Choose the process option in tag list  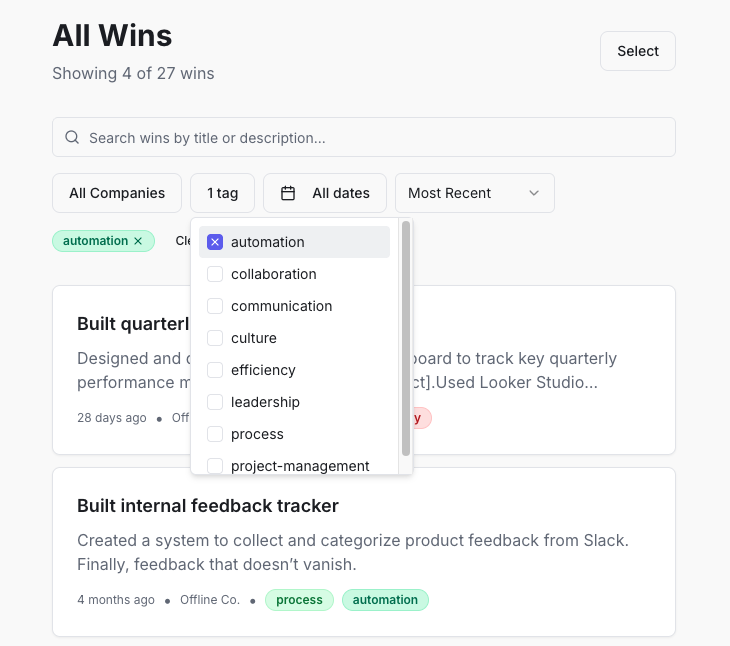[x=257, y=434]
